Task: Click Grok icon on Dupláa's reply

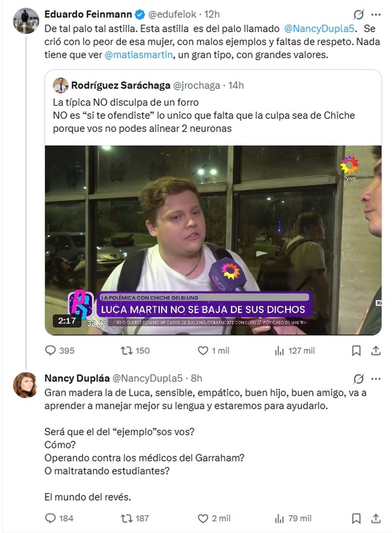Action: (358, 379)
